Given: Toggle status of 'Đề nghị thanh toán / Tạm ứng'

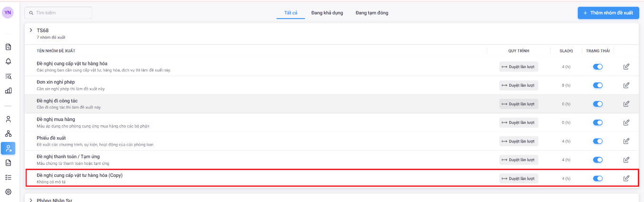Looking at the screenshot, I should pyautogui.click(x=597, y=160).
